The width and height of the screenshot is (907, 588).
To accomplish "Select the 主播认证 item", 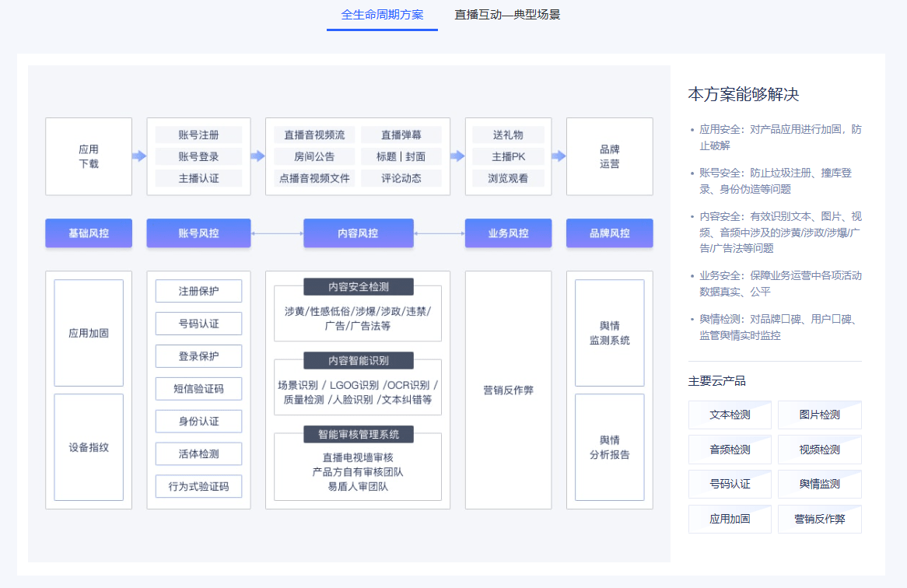I will pos(198,178).
